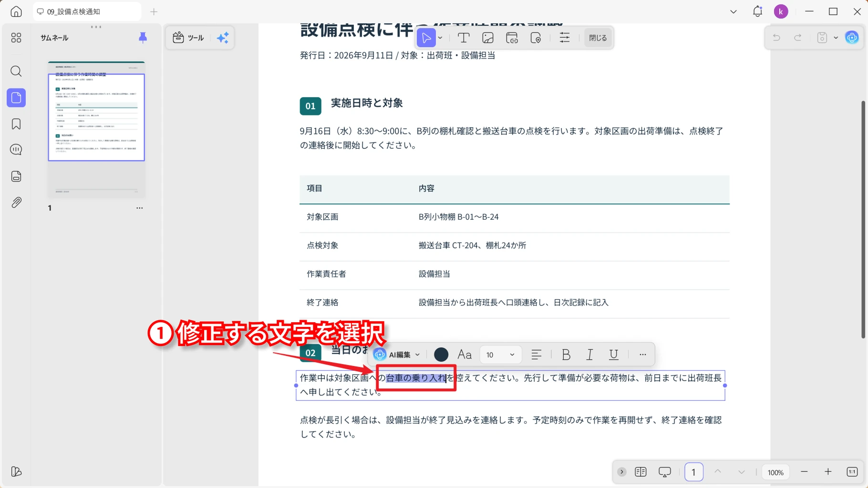868x488 pixels.
Task: Click the page number input field
Action: pyautogui.click(x=693, y=472)
